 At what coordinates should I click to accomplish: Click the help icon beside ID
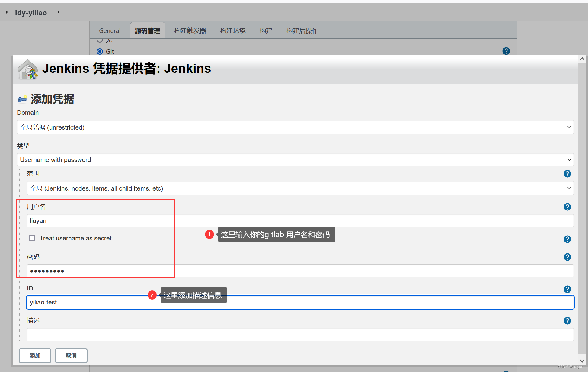tap(567, 289)
